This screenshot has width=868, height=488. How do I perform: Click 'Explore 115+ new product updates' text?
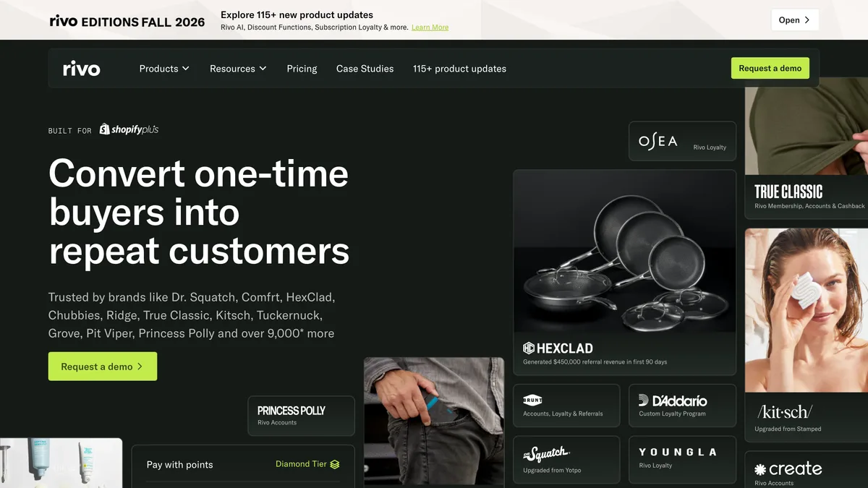click(x=297, y=14)
